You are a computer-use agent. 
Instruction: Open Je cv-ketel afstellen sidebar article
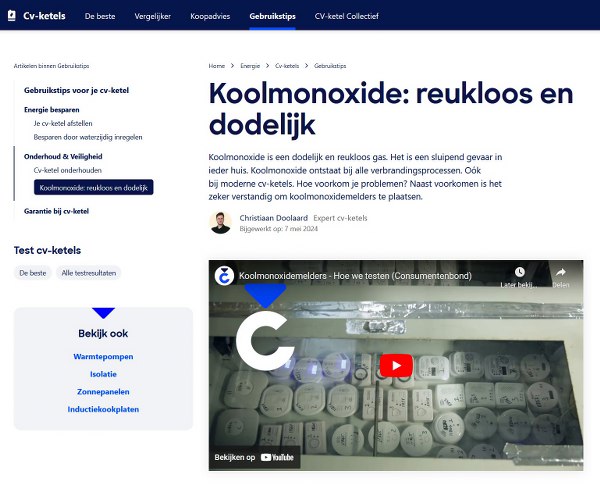pos(63,123)
